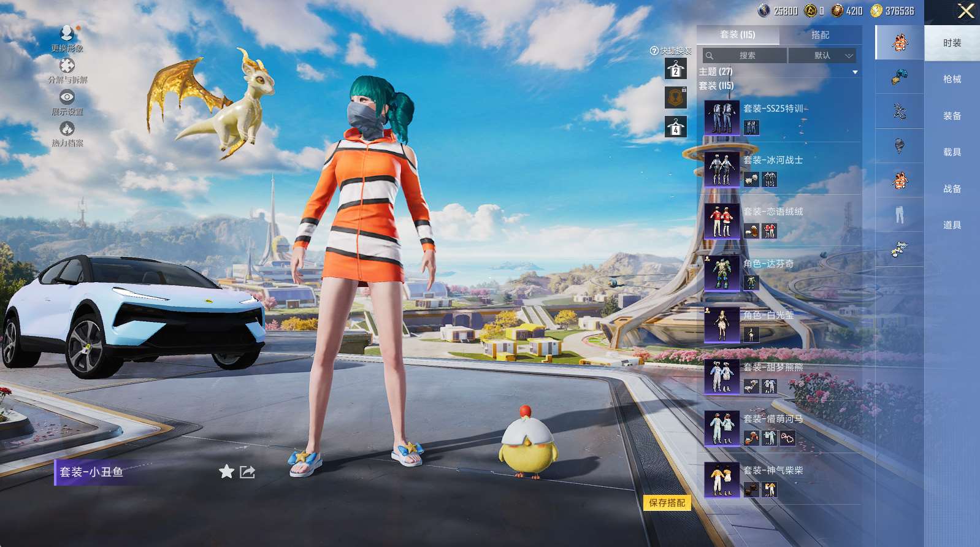
Task: Open the 默认 sort dropdown
Action: 822,56
